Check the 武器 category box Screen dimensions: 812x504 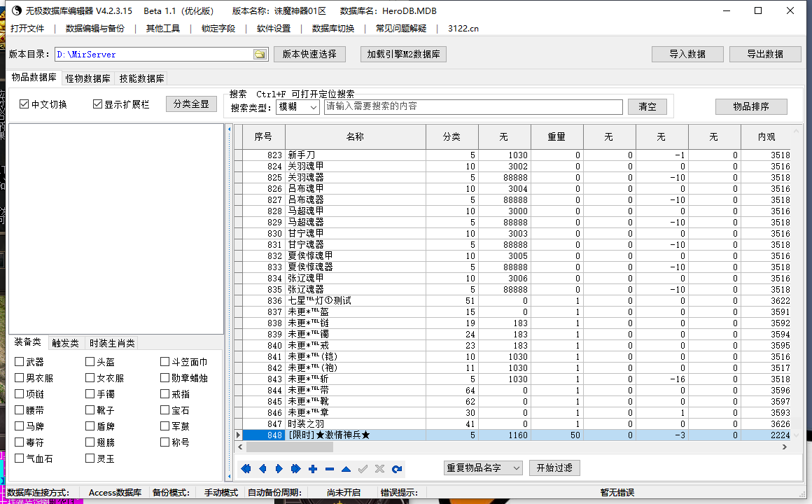pos(19,362)
